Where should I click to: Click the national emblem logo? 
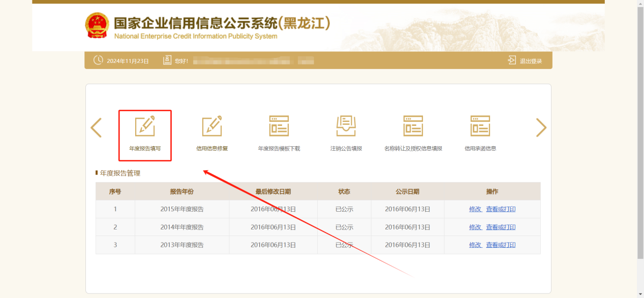click(x=97, y=26)
